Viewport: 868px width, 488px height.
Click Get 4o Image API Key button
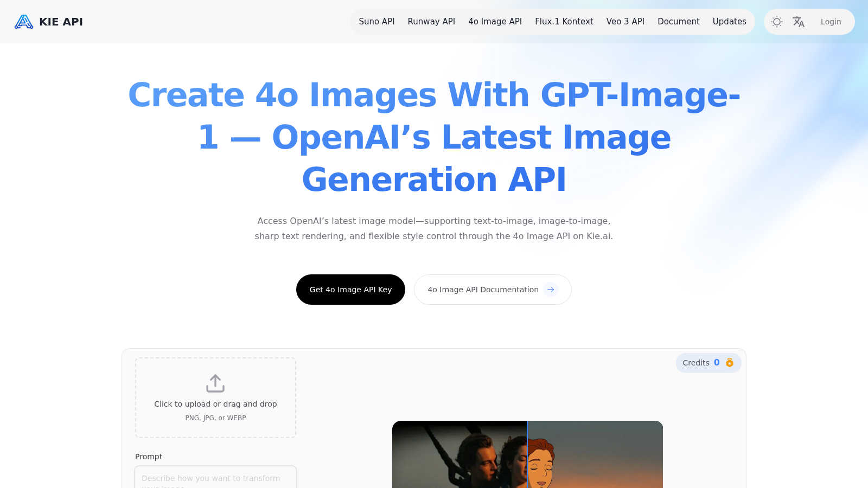350,290
